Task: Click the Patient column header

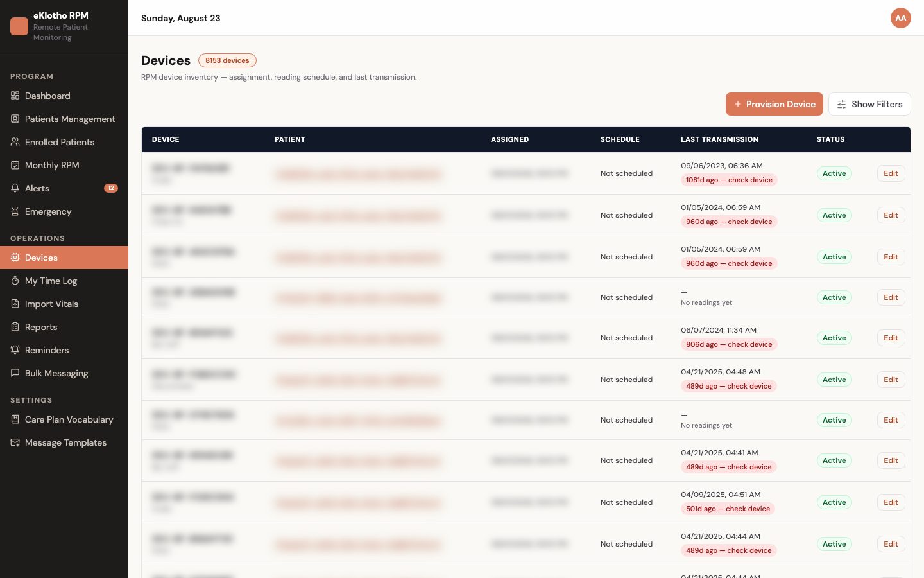Action: tap(290, 139)
